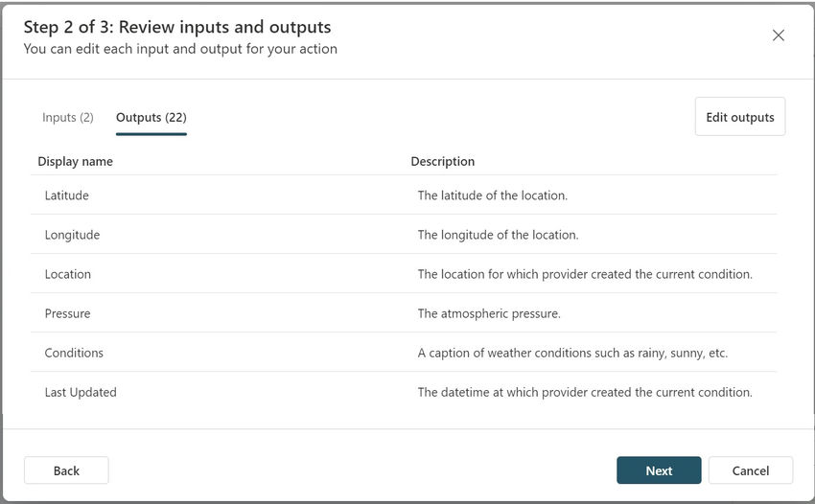Click the Display name column header

(76, 161)
